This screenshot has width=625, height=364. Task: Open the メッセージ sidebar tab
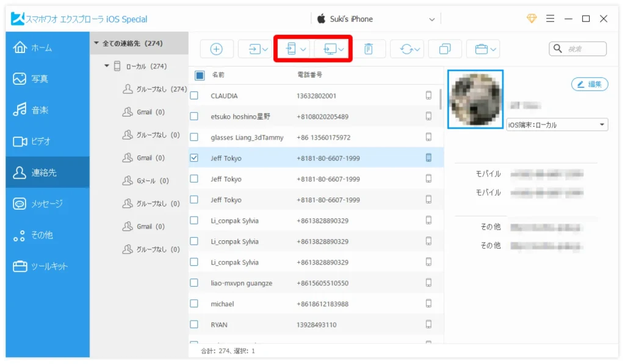[46, 204]
